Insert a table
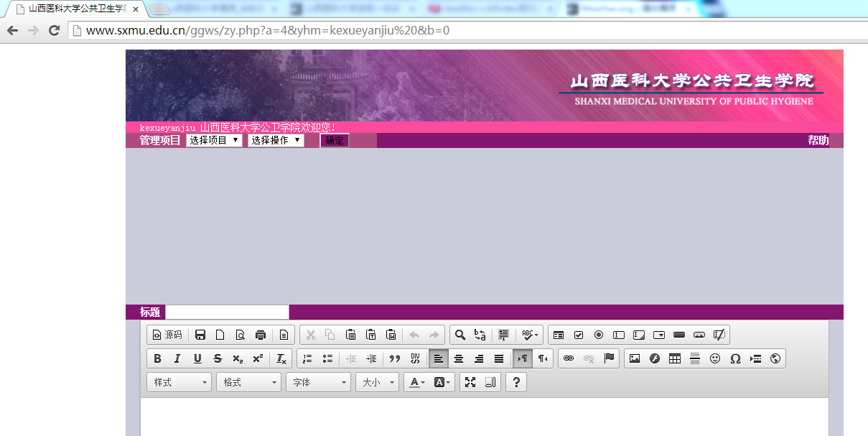 point(674,358)
